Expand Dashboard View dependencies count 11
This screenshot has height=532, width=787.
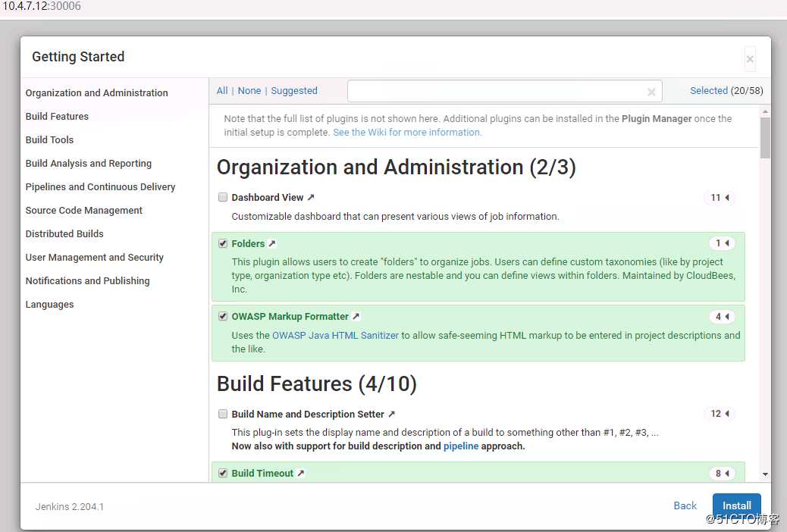(x=720, y=197)
